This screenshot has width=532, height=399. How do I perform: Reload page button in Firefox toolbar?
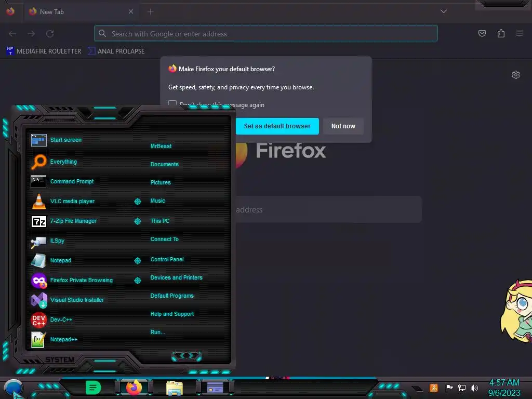pos(50,34)
